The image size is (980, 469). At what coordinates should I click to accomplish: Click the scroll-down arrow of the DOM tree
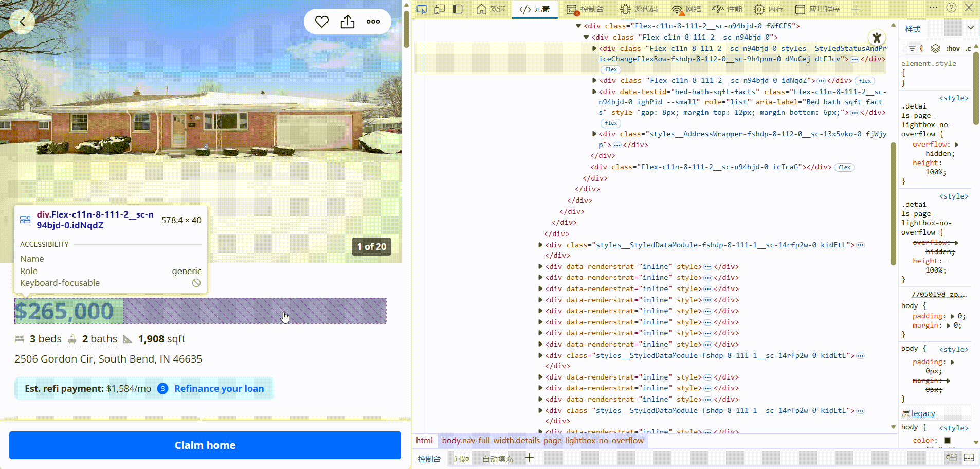tap(893, 427)
